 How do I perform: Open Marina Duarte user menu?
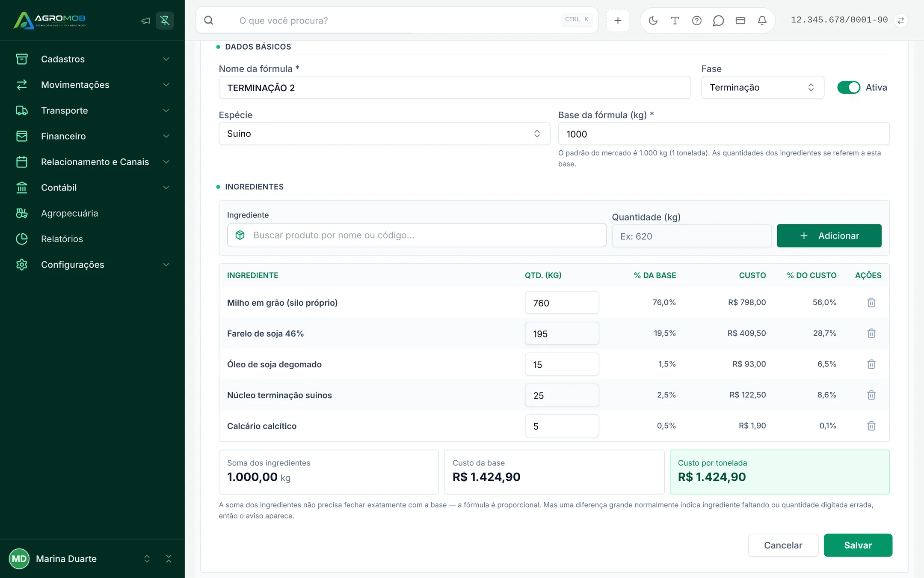80,559
